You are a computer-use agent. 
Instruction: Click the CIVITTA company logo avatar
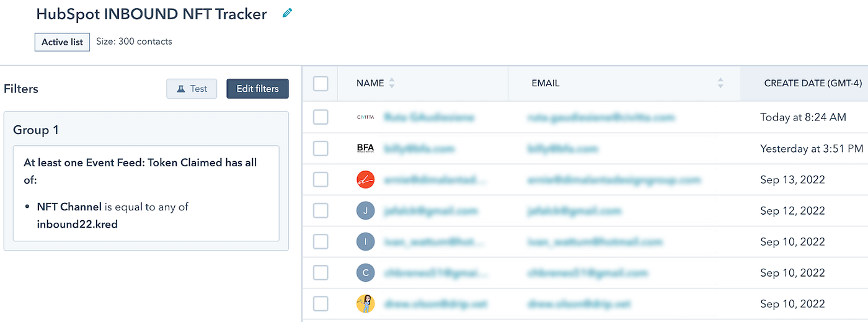coord(366,117)
